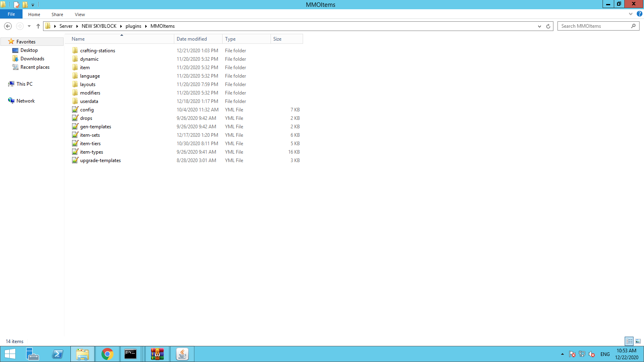This screenshot has height=362, width=644.
Task: Open Downloads in navigation pane
Action: click(x=32, y=59)
